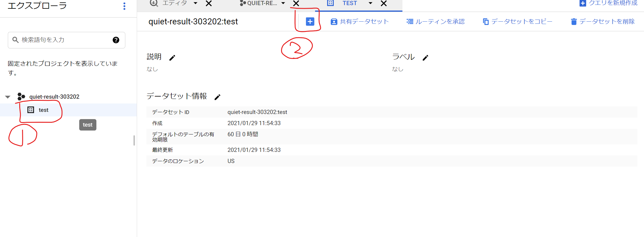Viewport: 644px width, 237px height.
Task: Select the quiet-result-303202 project node
Action: tap(54, 97)
